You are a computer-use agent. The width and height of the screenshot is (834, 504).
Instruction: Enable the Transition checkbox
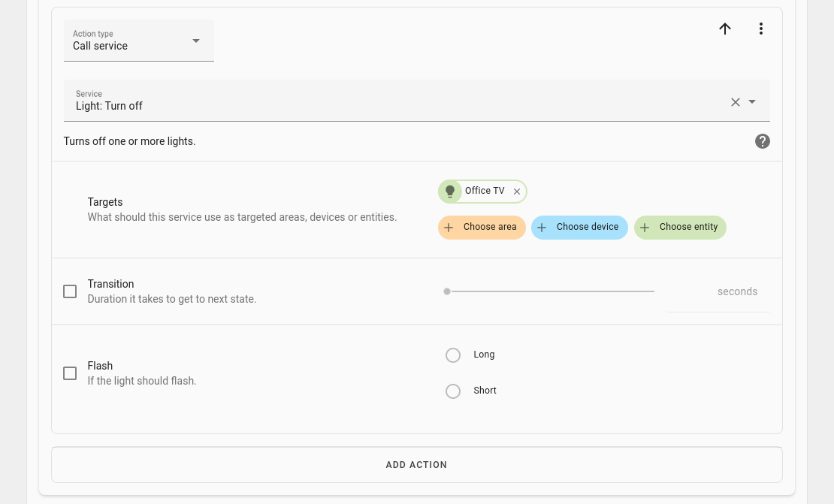[70, 291]
